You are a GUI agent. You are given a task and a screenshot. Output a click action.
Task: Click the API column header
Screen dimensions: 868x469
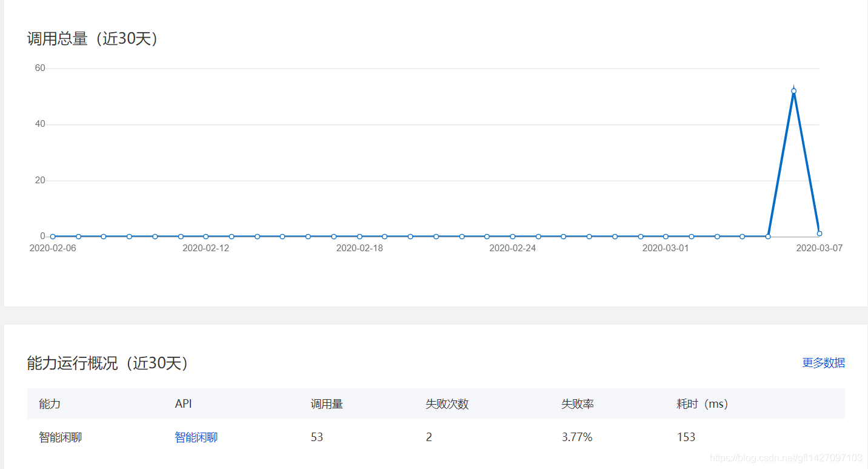(183, 403)
